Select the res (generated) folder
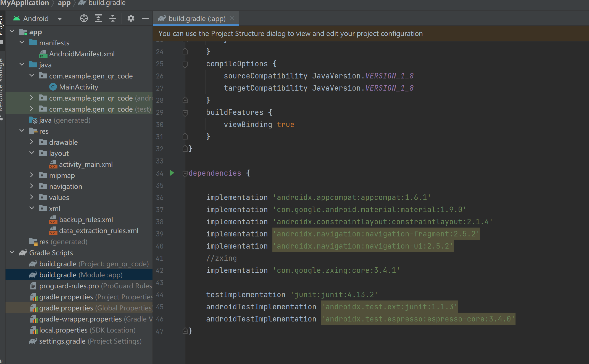 pyautogui.click(x=63, y=242)
